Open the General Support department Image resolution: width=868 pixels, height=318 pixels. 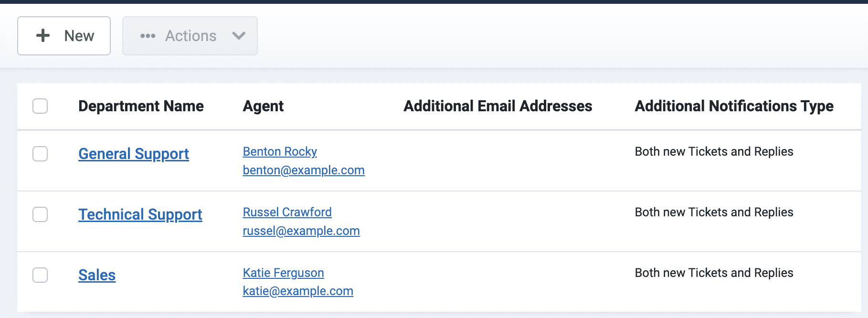pos(134,154)
